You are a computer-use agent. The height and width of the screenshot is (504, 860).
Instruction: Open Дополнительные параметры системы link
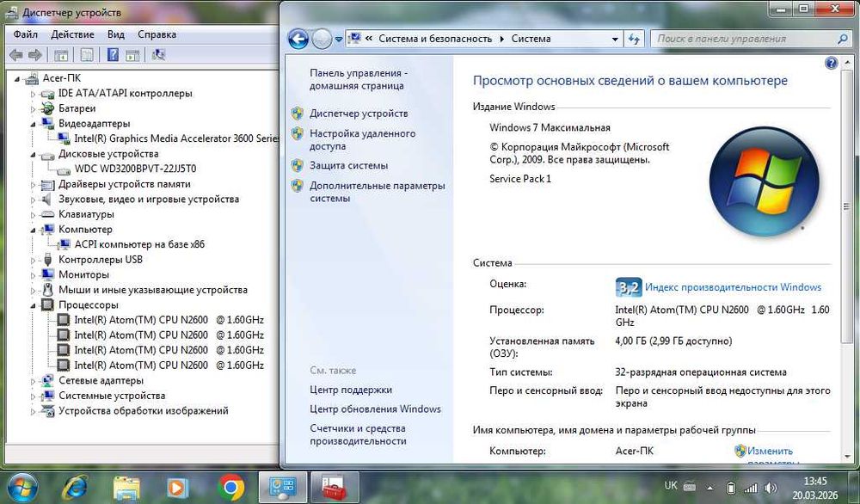coord(378,192)
